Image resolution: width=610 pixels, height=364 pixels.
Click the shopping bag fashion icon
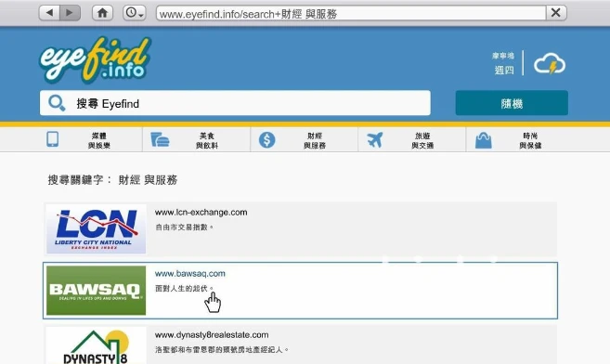[483, 140]
